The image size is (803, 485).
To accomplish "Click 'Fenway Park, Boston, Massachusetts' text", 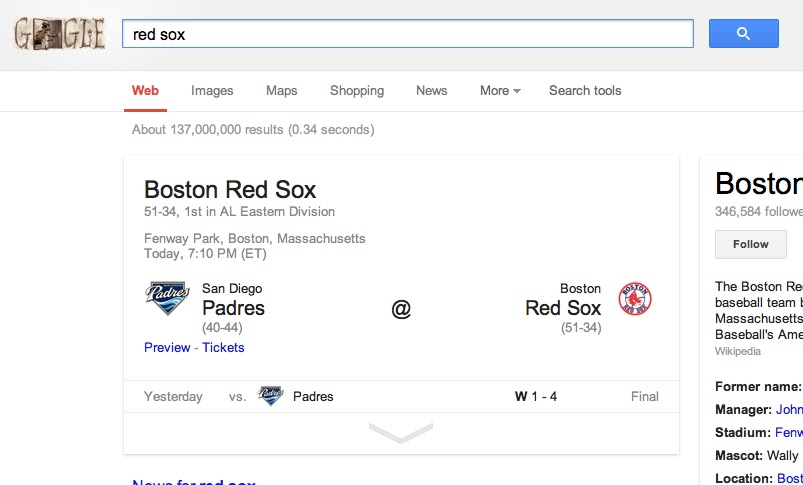I will [255, 239].
